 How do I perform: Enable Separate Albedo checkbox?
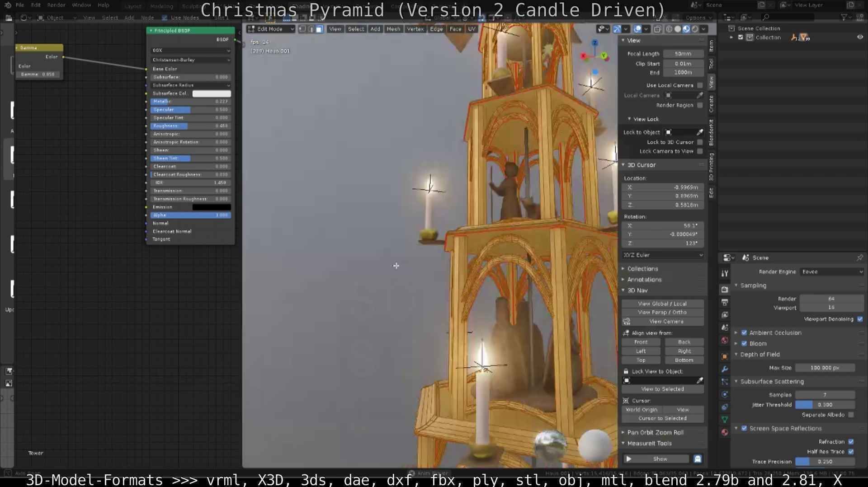(851, 415)
